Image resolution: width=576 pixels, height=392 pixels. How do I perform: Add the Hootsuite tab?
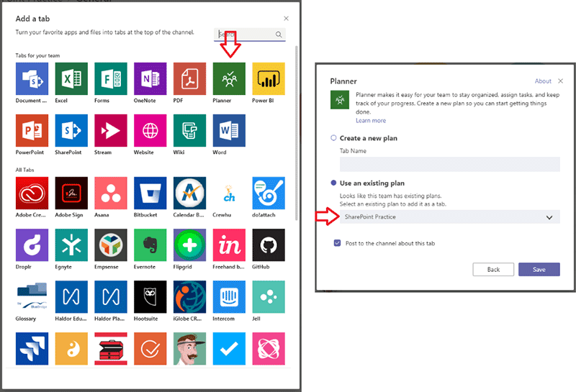pos(150,296)
